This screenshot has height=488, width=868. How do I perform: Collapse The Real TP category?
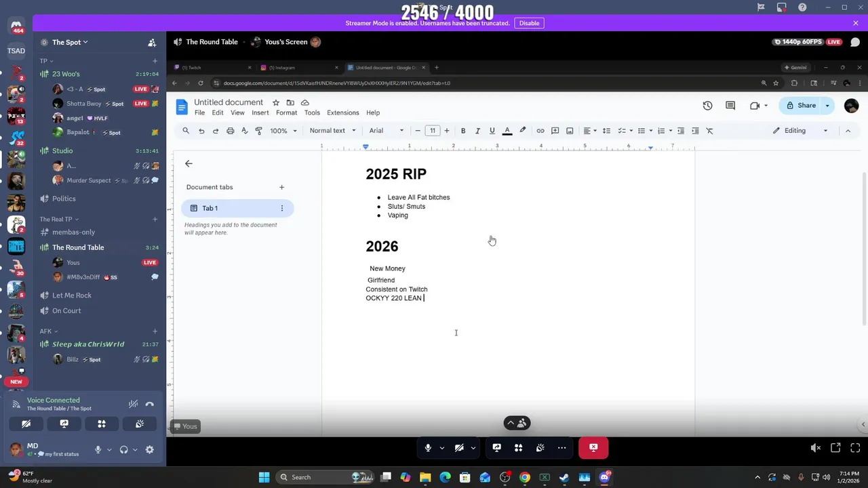(x=59, y=219)
